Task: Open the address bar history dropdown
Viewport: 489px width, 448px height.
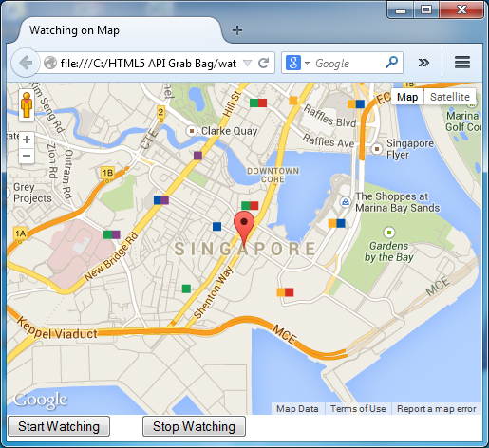Action: click(247, 63)
